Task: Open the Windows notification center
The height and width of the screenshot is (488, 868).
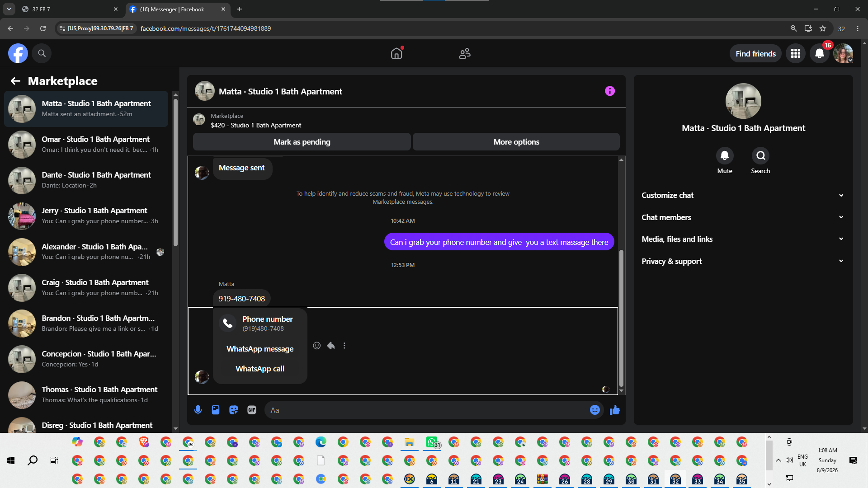Action: click(x=853, y=460)
